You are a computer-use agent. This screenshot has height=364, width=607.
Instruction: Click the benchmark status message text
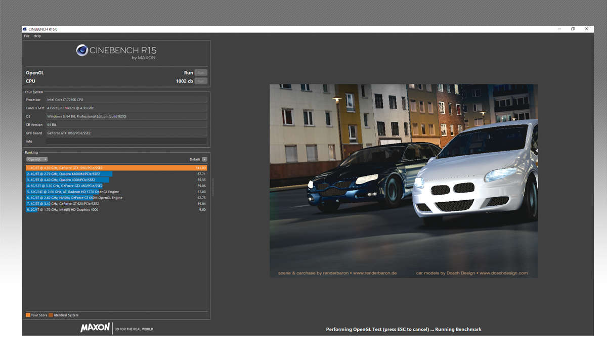tap(404, 330)
